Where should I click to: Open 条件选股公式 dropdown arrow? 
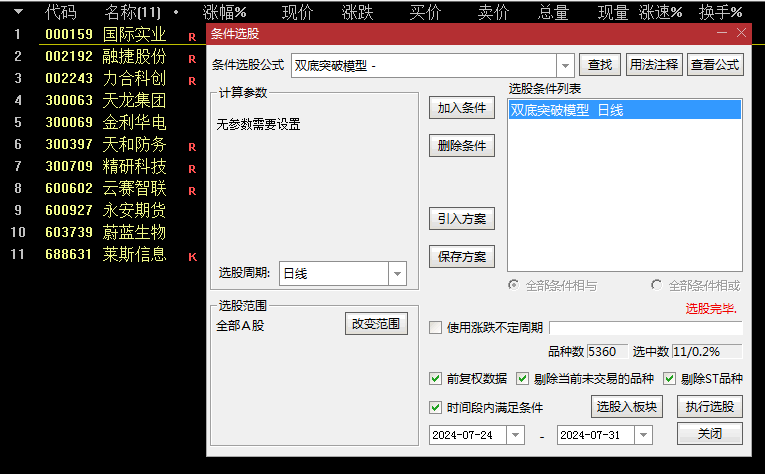565,65
